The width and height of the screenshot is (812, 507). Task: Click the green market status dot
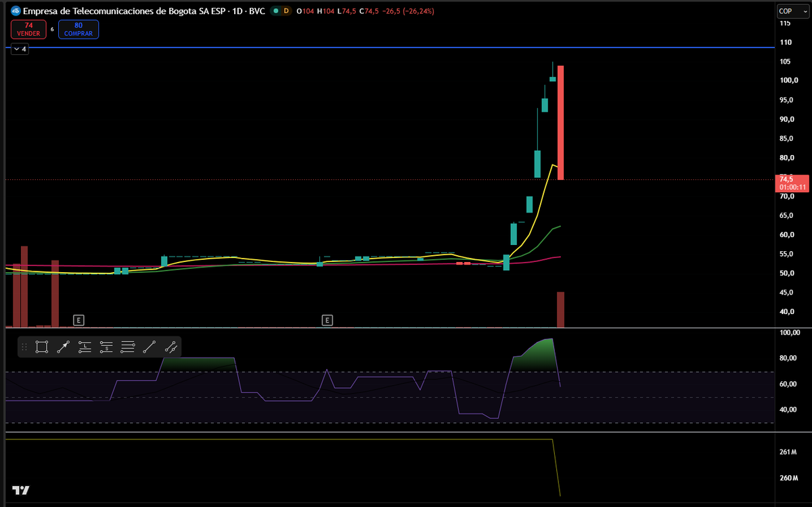click(275, 11)
